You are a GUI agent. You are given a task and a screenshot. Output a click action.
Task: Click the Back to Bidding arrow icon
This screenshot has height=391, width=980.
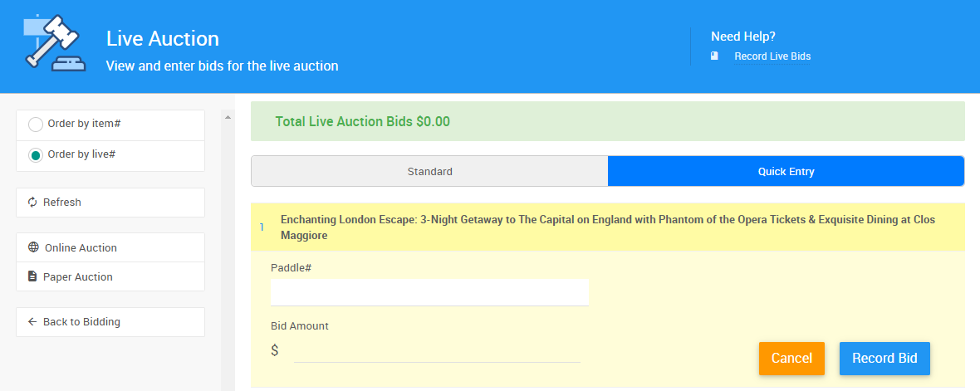tap(32, 322)
